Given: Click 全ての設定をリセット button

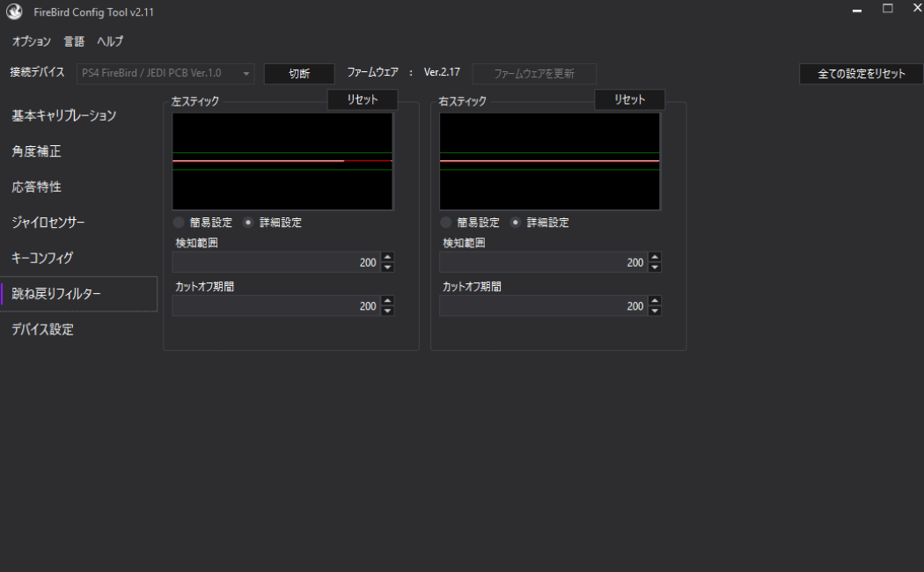Looking at the screenshot, I should click(861, 74).
